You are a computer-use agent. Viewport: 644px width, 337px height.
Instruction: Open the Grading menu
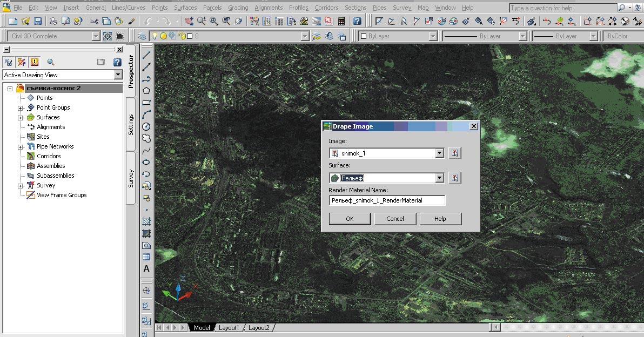(x=238, y=8)
